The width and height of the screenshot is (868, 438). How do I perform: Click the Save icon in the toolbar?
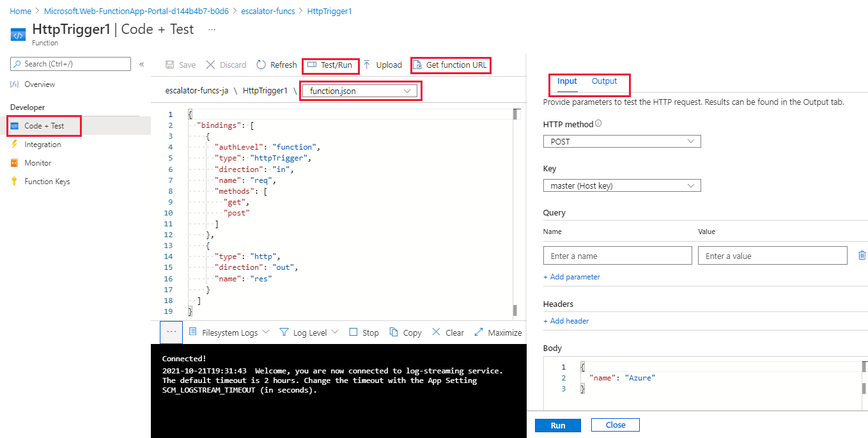click(x=181, y=65)
